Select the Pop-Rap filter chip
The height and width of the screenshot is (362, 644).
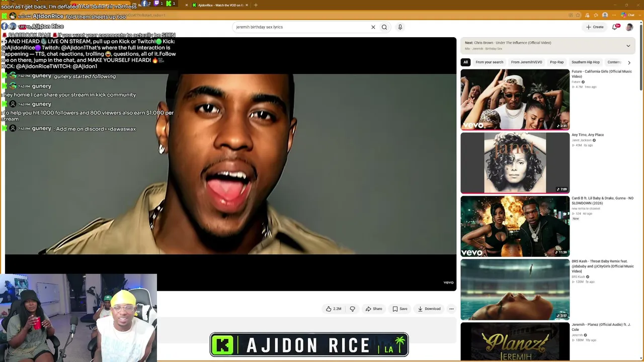(556, 62)
